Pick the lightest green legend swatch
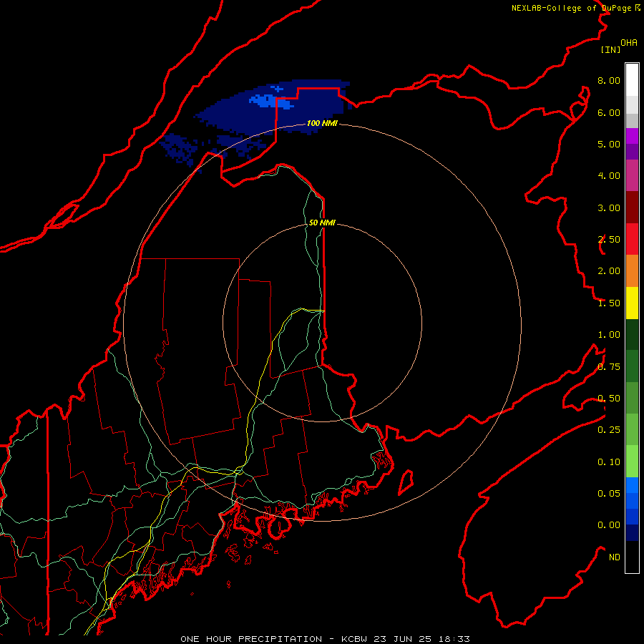644x644 pixels. [x=632, y=462]
